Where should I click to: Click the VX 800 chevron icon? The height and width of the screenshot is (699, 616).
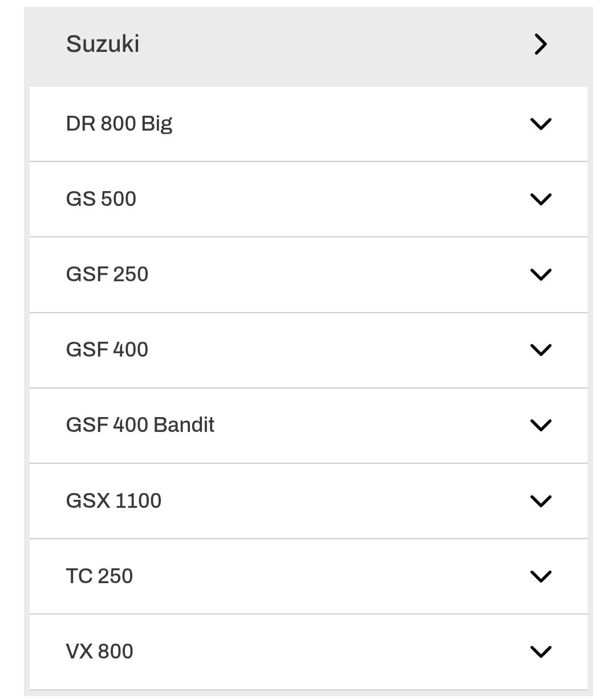(x=540, y=652)
